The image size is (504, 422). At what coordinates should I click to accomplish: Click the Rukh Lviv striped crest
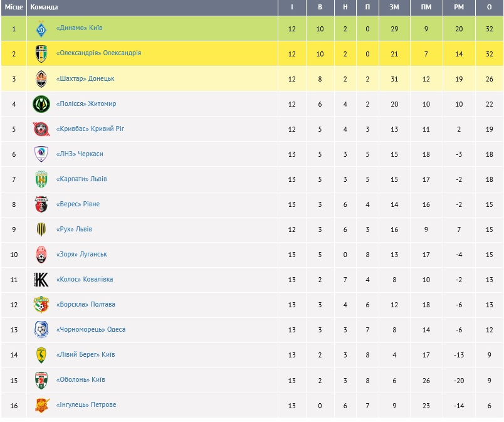41,229
